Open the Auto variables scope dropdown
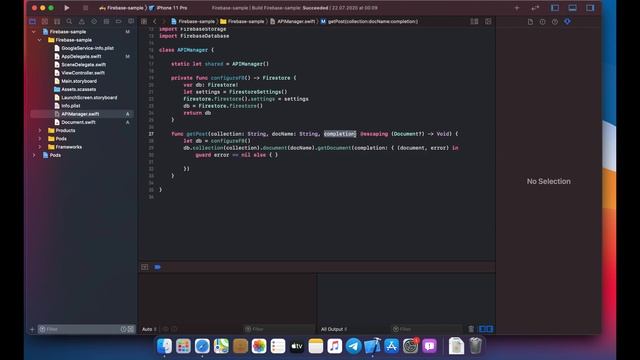640x360 pixels. click(x=149, y=329)
